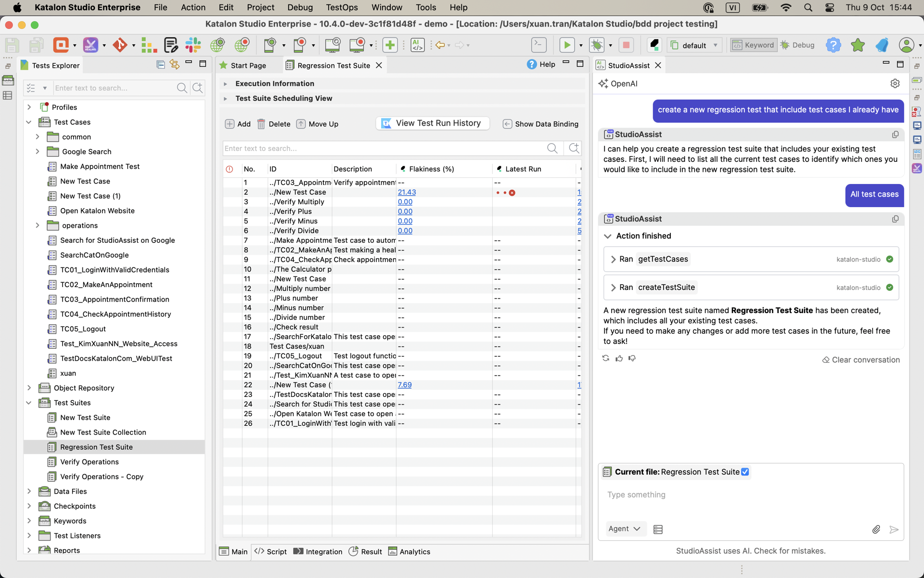This screenshot has width=924, height=578.
Task: Run the test suite with the green play icon
Action: 567,45
